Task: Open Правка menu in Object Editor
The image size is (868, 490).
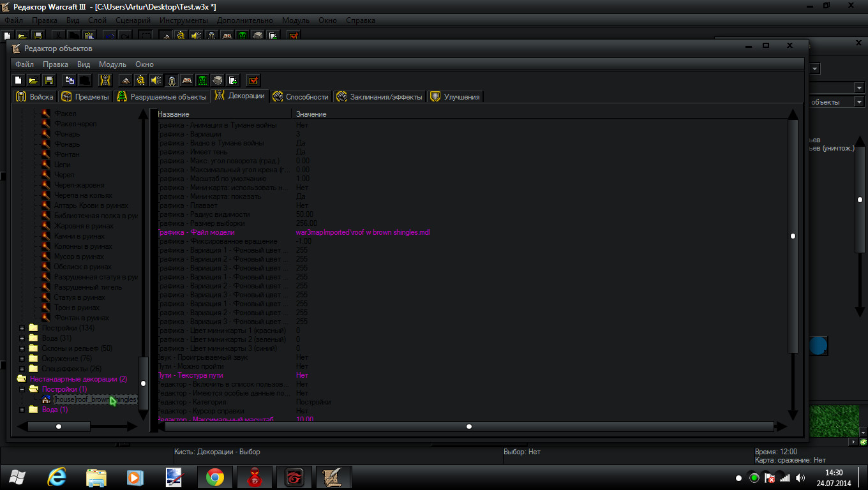Action: pos(56,64)
